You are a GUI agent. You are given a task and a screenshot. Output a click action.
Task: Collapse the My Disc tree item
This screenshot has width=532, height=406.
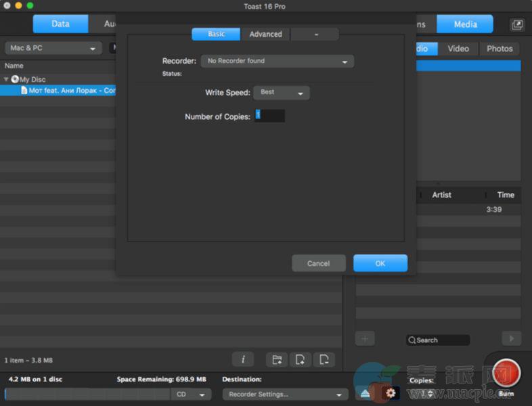tap(7, 79)
